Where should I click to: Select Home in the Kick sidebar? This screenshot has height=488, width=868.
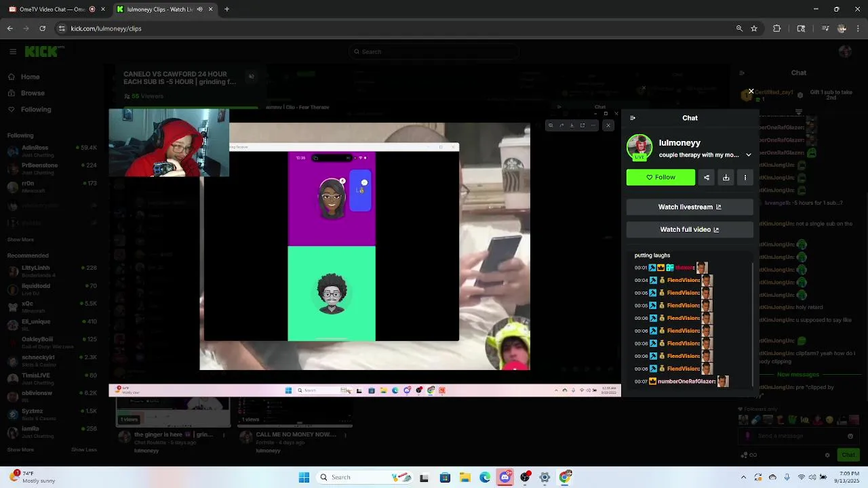click(x=30, y=77)
